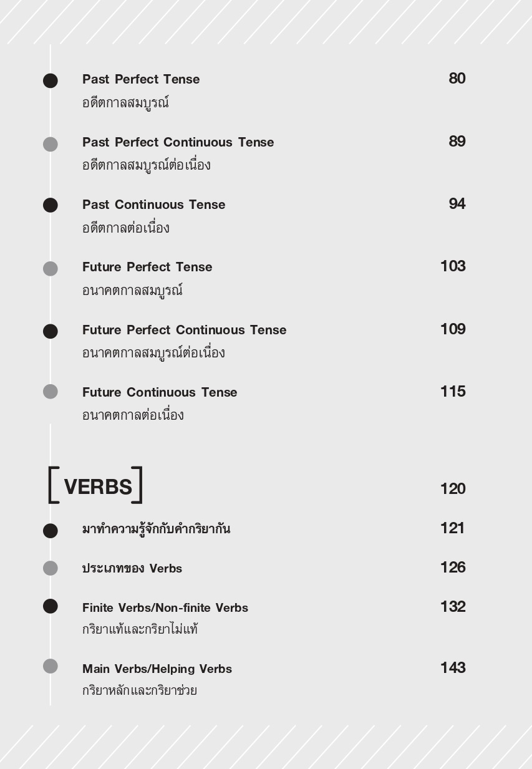Click the bullet beside Past Perfect Tense
The height and width of the screenshot is (769, 532).
point(51,80)
